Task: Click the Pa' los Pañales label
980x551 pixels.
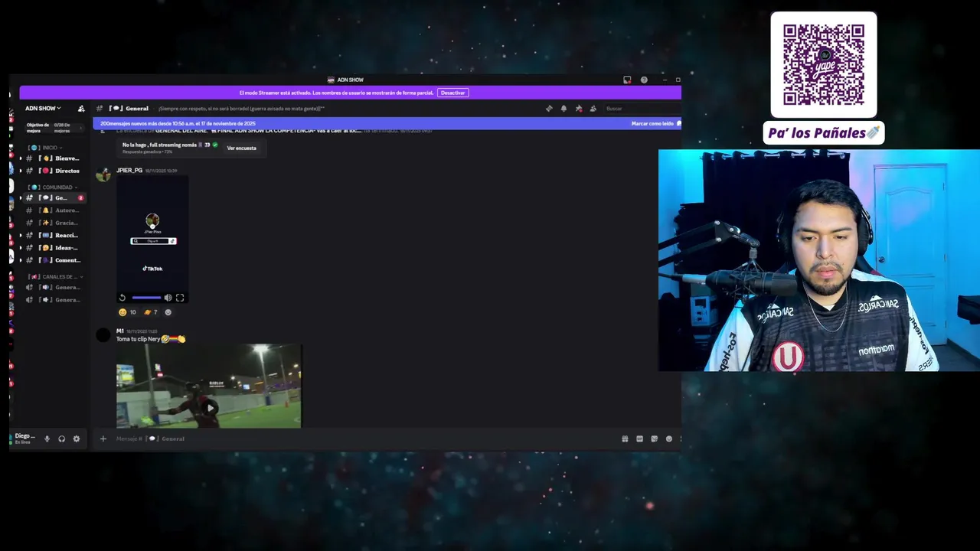Action: (x=824, y=133)
